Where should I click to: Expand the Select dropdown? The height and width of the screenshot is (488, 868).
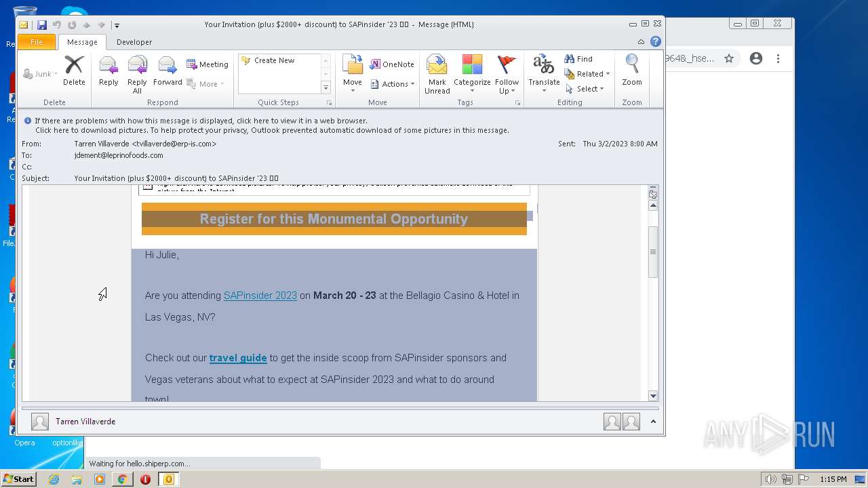pos(585,89)
